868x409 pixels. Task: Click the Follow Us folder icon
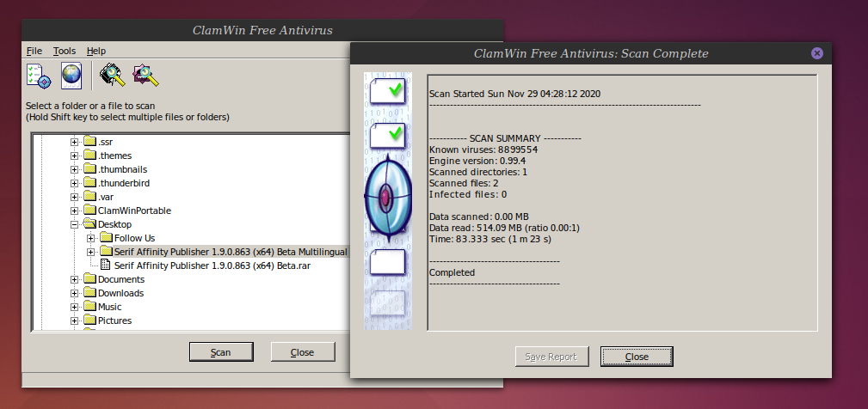[107, 238]
